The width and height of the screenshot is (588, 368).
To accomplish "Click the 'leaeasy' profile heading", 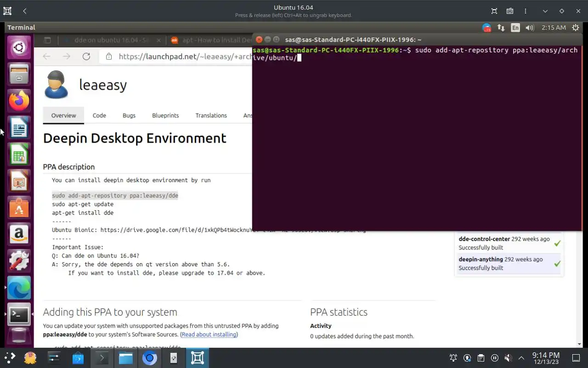I will pyautogui.click(x=103, y=85).
